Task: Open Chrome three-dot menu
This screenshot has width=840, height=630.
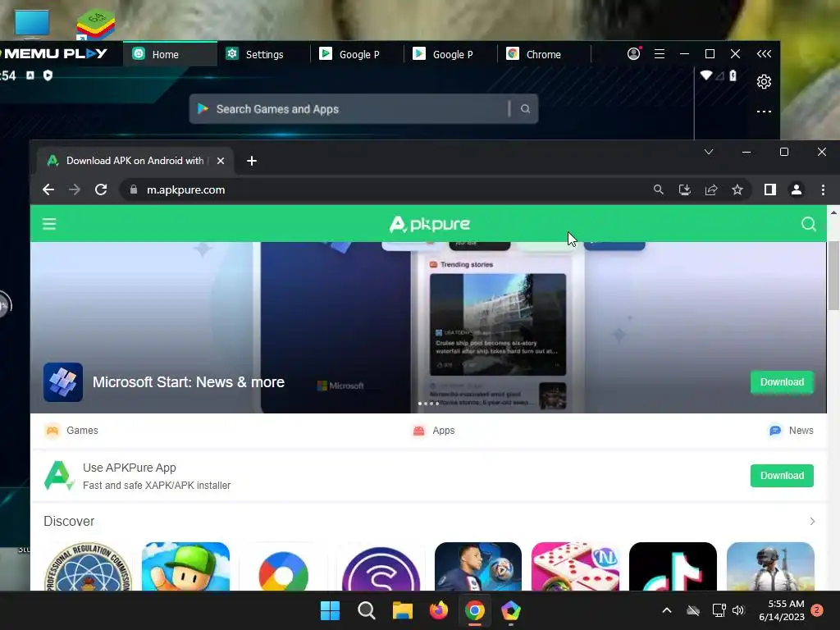Action: (824, 189)
